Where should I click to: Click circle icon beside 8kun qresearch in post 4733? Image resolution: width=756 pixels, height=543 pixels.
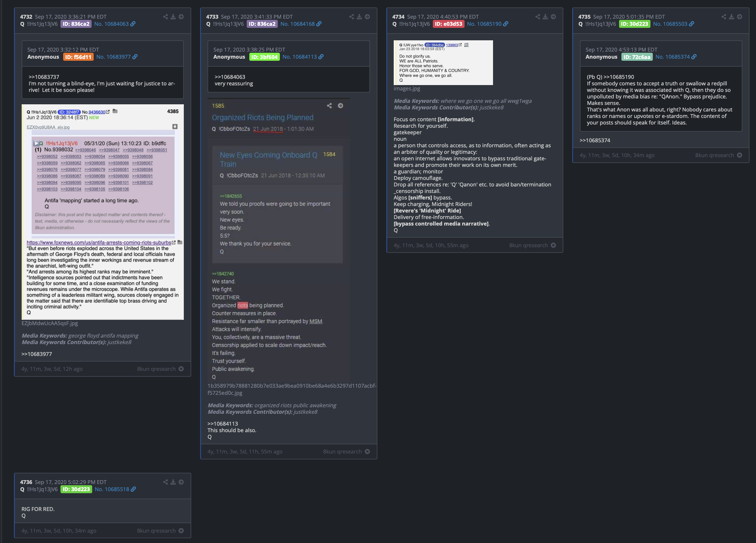(367, 452)
